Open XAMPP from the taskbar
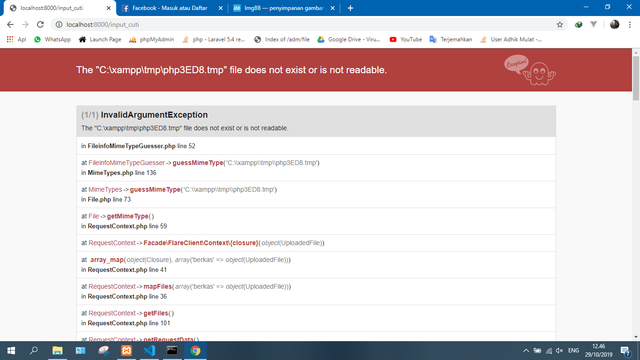The width and height of the screenshot is (640, 360). pos(127,351)
